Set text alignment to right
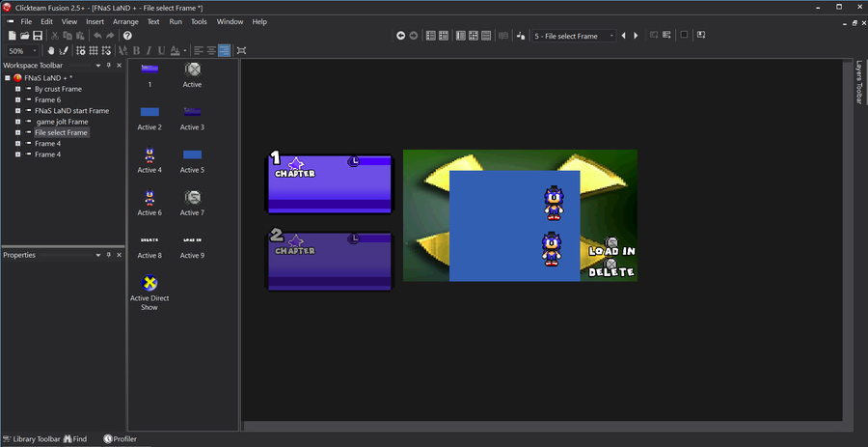This screenshot has height=447, width=868. tap(224, 50)
